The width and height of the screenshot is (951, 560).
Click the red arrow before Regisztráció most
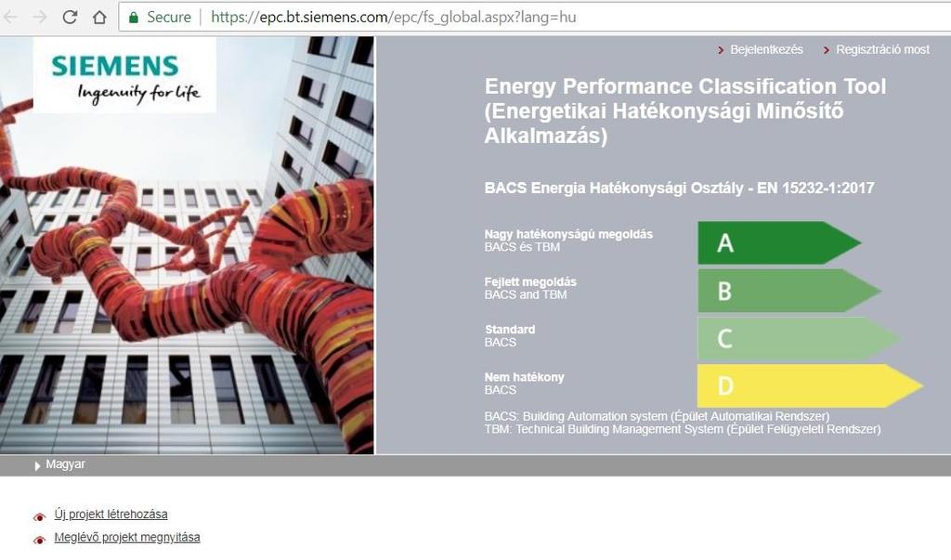click(826, 50)
